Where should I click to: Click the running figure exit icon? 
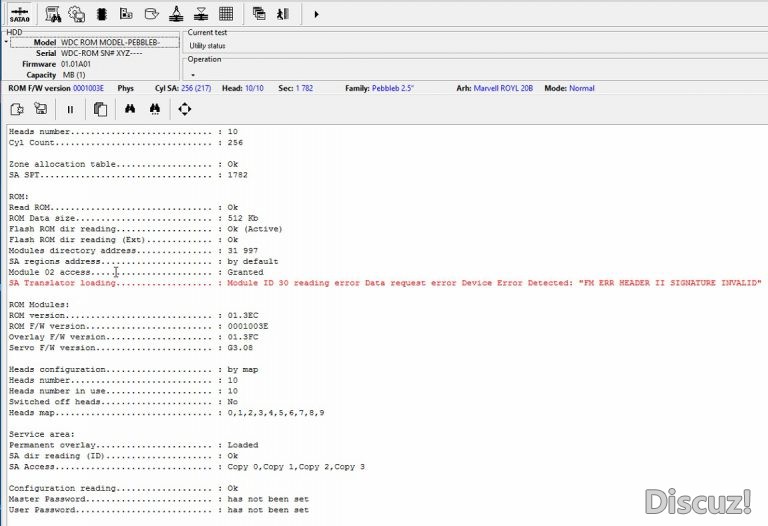[x=283, y=14]
